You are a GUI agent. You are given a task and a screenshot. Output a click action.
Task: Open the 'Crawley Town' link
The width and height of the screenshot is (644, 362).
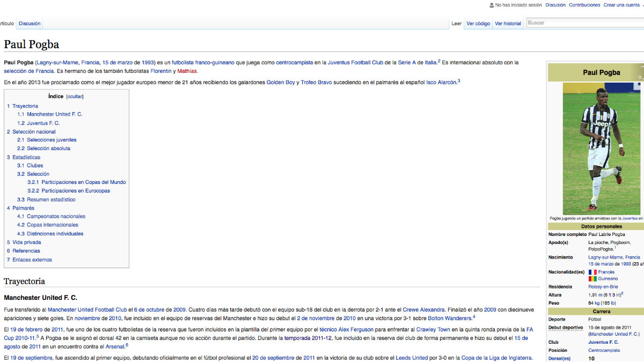(x=433, y=329)
